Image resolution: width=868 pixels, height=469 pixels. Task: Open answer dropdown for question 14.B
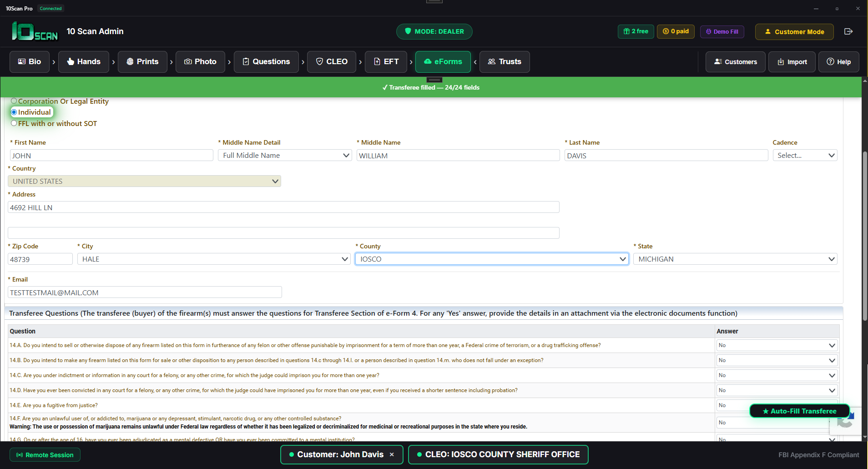[777, 360]
